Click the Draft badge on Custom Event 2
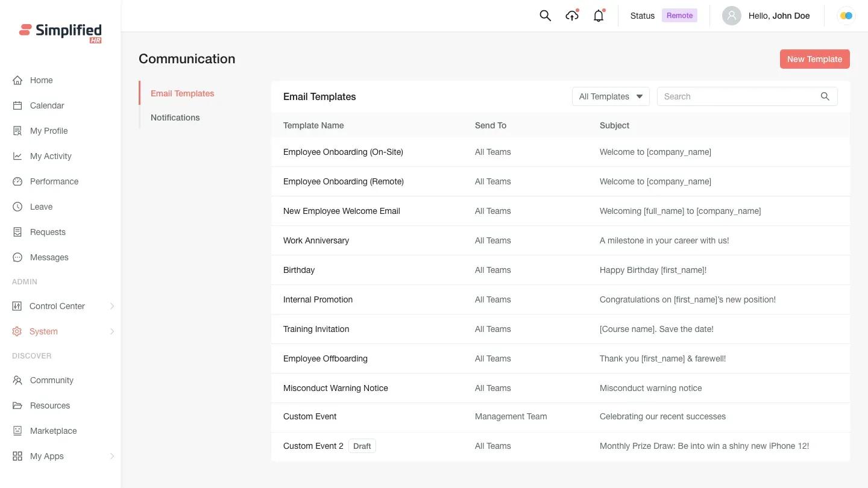This screenshot has width=868, height=488. coord(362,446)
